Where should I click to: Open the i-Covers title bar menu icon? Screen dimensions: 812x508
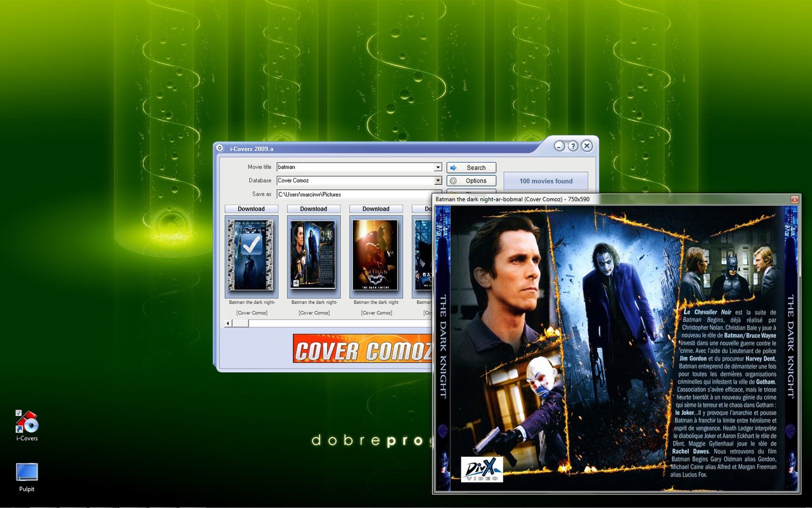pyautogui.click(x=220, y=148)
